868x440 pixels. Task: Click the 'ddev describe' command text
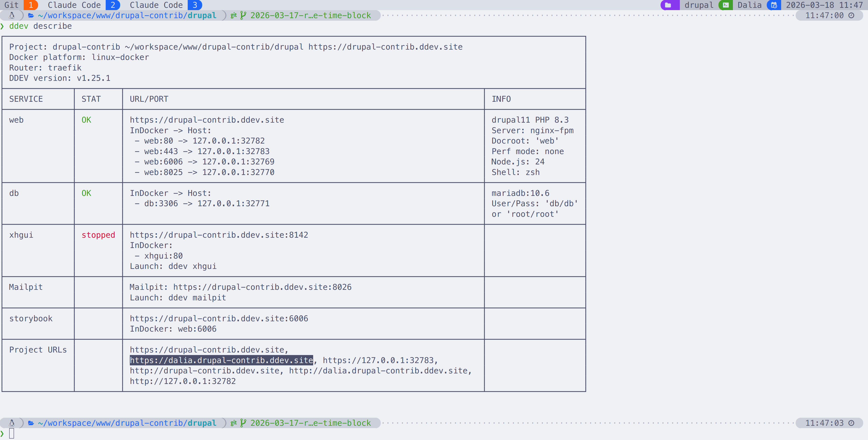point(40,26)
